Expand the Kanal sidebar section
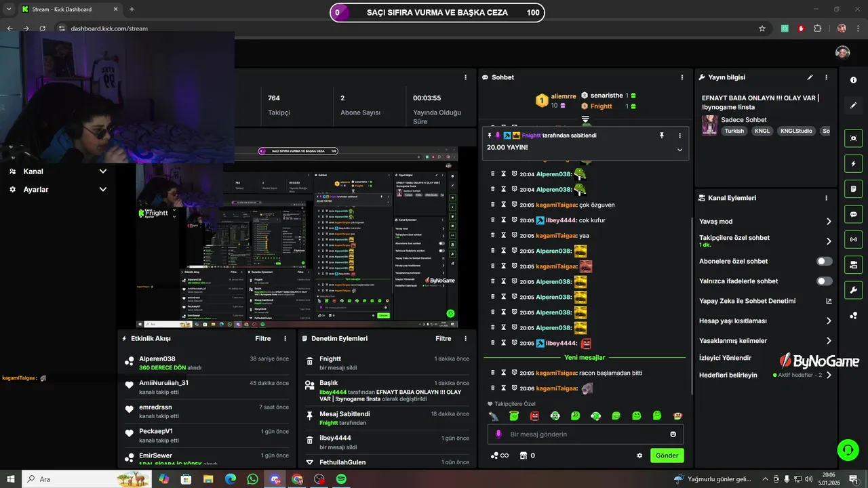Viewport: 868px width, 488px height. point(58,171)
